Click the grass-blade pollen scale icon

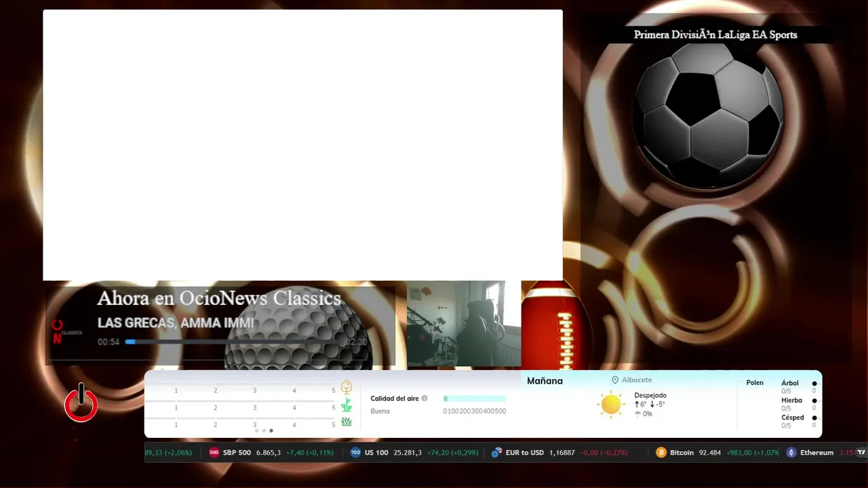click(347, 405)
